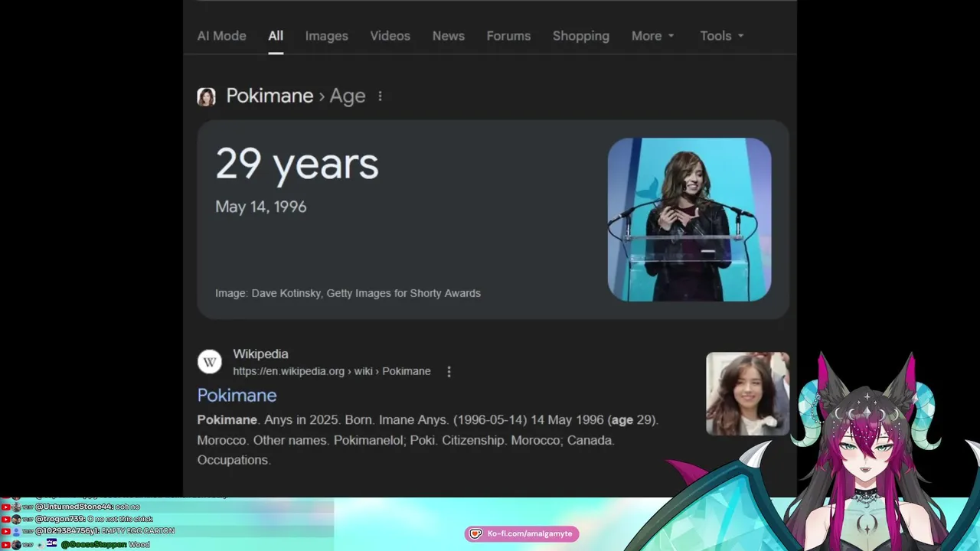Screen dimensions: 980x551
Task: Open the Wikipedia result thumbnail image
Action: 747,393
